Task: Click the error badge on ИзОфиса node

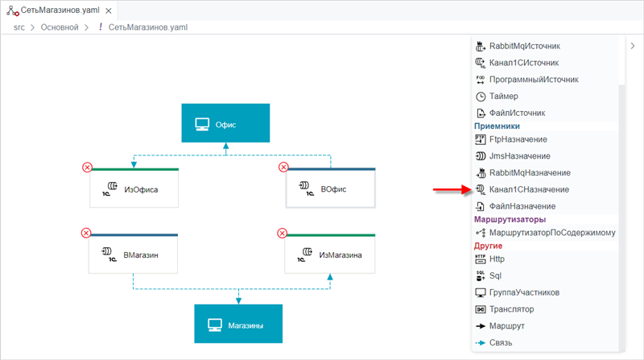Action: [x=87, y=168]
